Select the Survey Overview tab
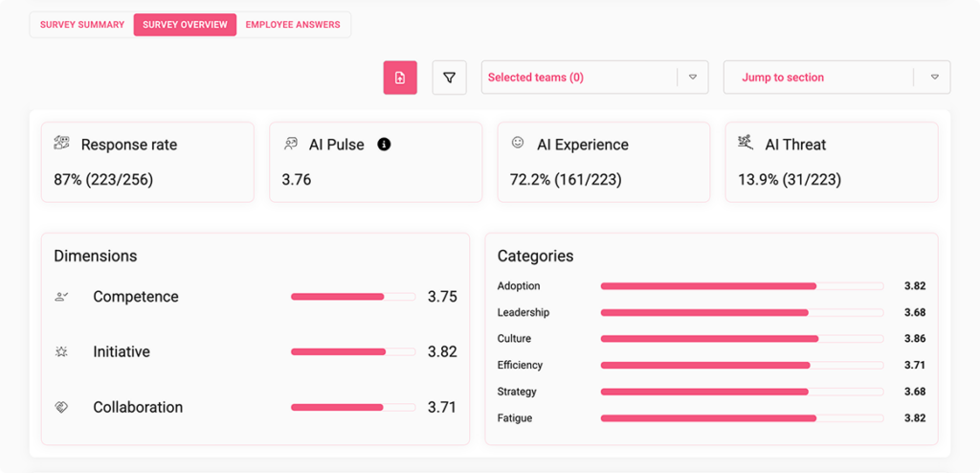Viewport: 980px width, 473px height. point(185,25)
